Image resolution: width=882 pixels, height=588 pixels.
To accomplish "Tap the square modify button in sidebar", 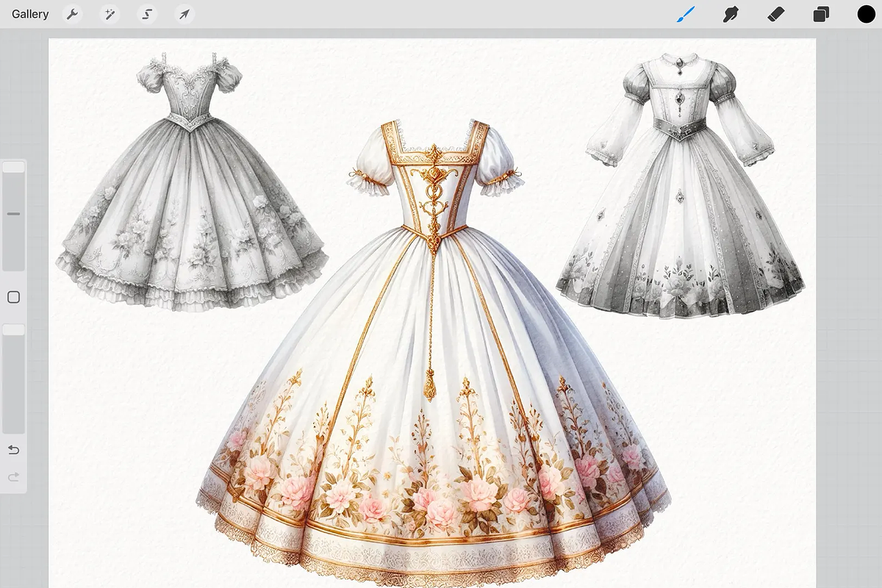I will 13,297.
